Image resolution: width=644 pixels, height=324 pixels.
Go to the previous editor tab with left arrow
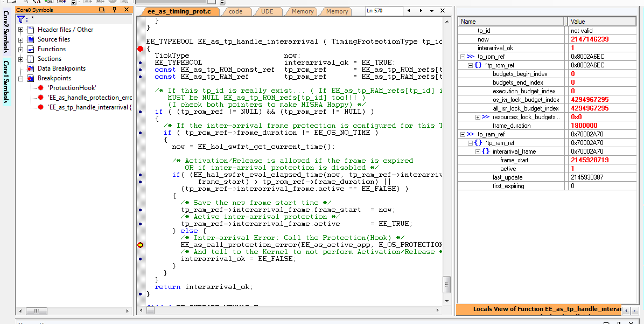coord(409,11)
